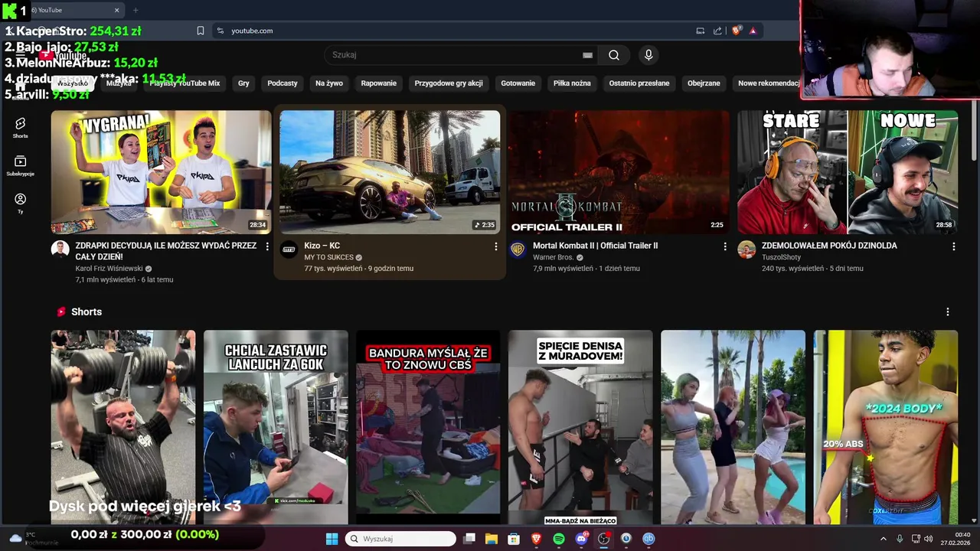The width and height of the screenshot is (980, 551).
Task: Select the Przygodowe gry akcji chip
Action: pos(449,83)
